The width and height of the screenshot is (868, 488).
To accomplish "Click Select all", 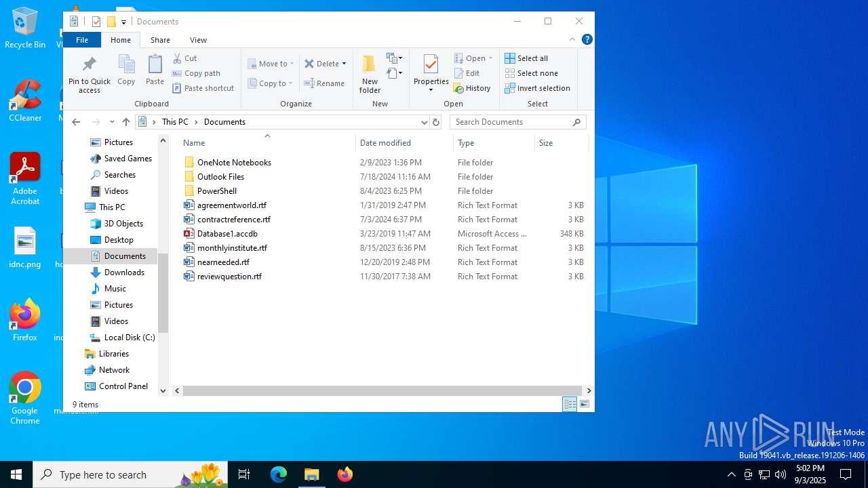I will (526, 58).
